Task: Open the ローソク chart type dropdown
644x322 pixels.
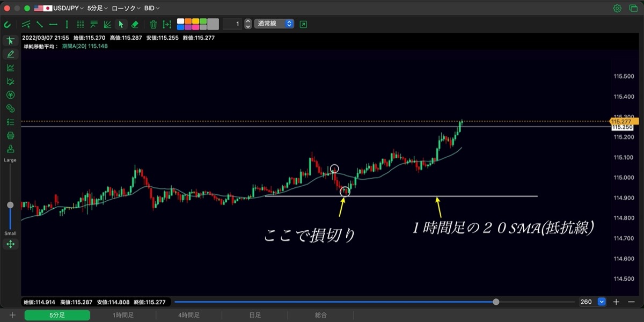Action: 126,8
